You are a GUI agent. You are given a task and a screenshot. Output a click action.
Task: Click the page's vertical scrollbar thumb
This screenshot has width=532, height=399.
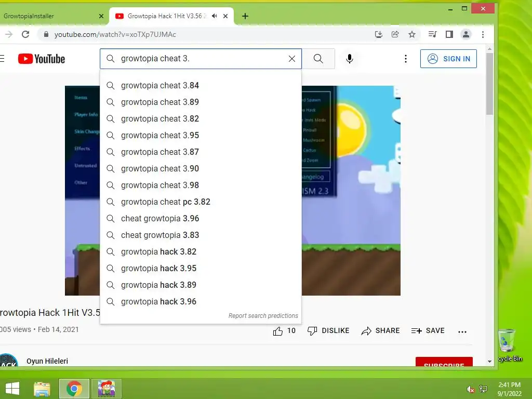[x=489, y=84]
